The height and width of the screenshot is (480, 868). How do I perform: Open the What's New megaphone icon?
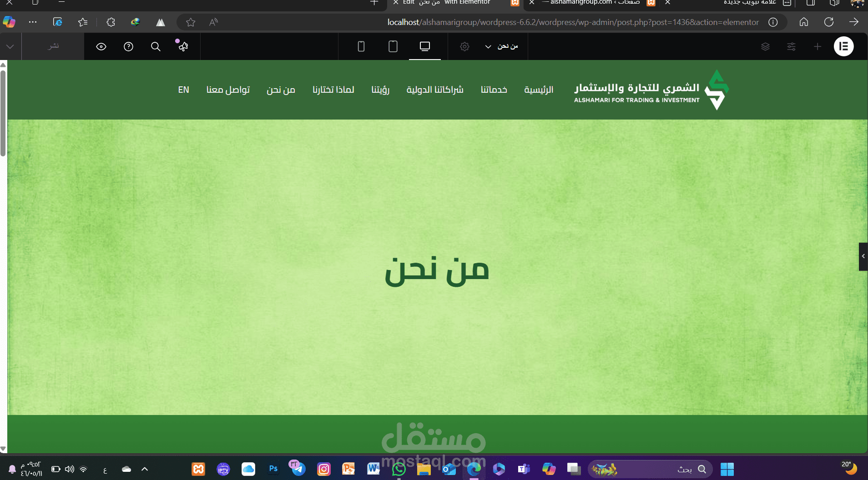182,46
